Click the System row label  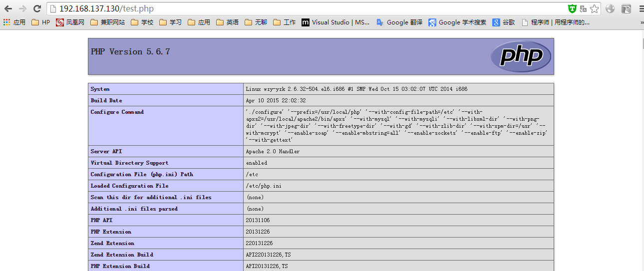pos(100,89)
